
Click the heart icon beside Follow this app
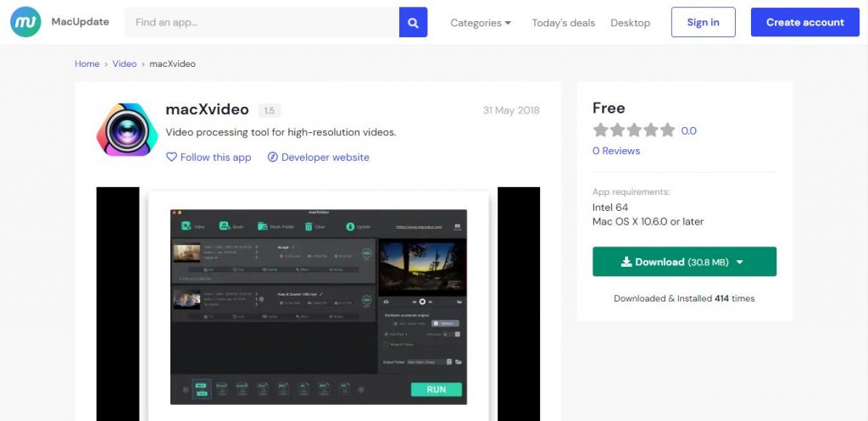171,157
